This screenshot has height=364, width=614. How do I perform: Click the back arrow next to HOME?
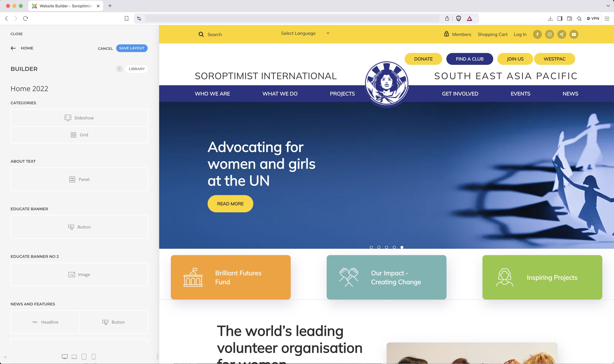click(x=13, y=48)
